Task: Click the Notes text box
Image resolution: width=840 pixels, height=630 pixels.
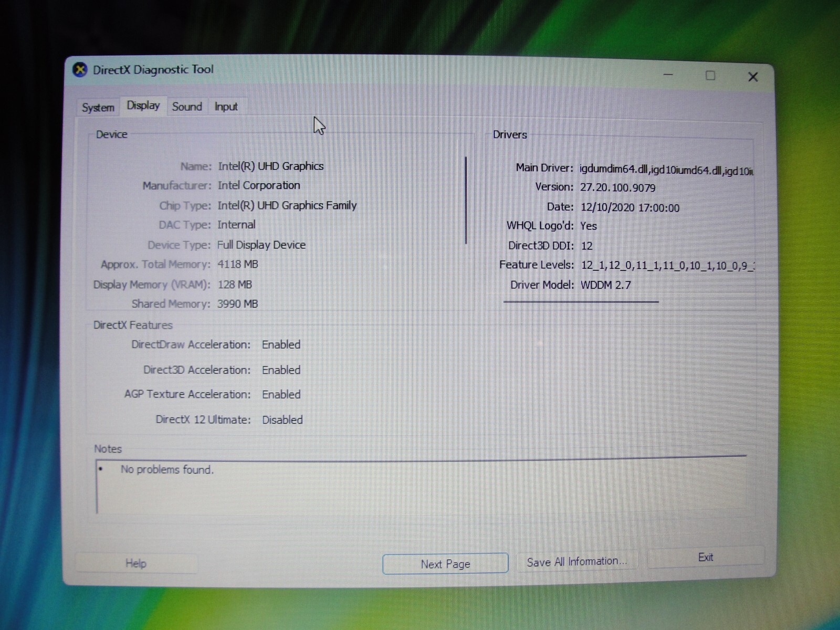Action: click(421, 486)
